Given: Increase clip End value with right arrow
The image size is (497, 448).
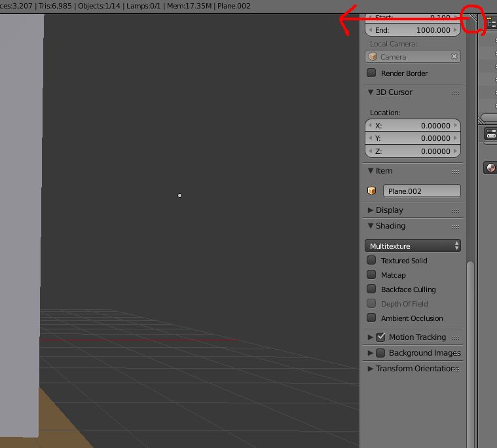Looking at the screenshot, I should coord(456,30).
